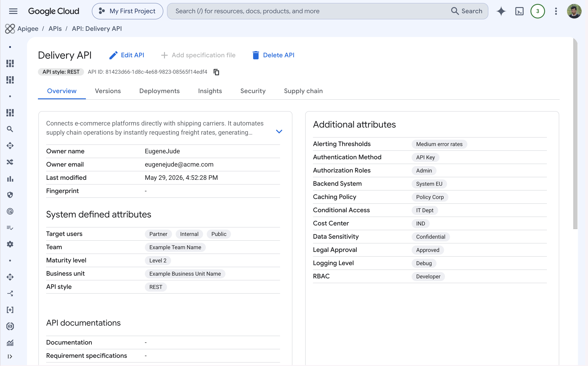Go to Apigee via the breadcrumb
The image size is (588, 366).
coord(28,29)
